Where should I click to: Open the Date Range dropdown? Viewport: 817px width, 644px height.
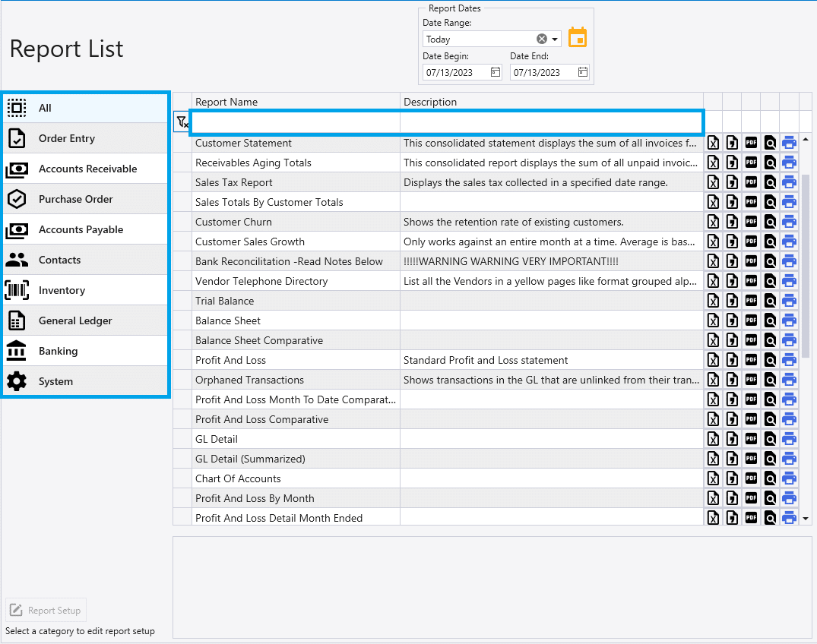[x=556, y=38]
